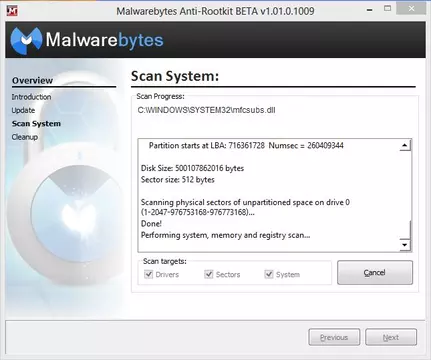Select the Scan System step in the sidebar
The image size is (431, 360).
pyautogui.click(x=36, y=124)
